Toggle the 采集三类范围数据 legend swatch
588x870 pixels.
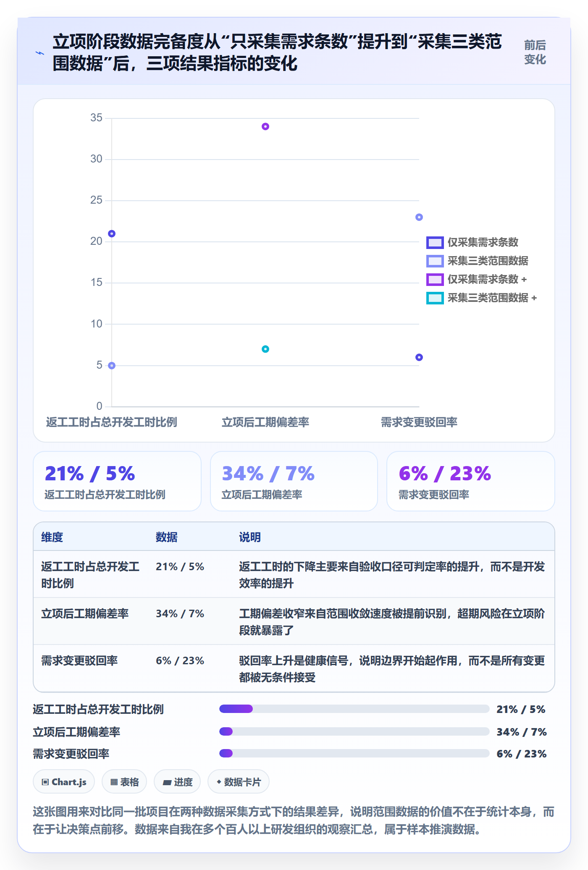coord(435,261)
